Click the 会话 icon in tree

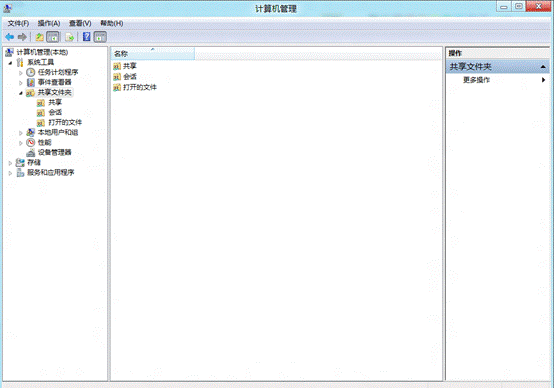(41, 113)
